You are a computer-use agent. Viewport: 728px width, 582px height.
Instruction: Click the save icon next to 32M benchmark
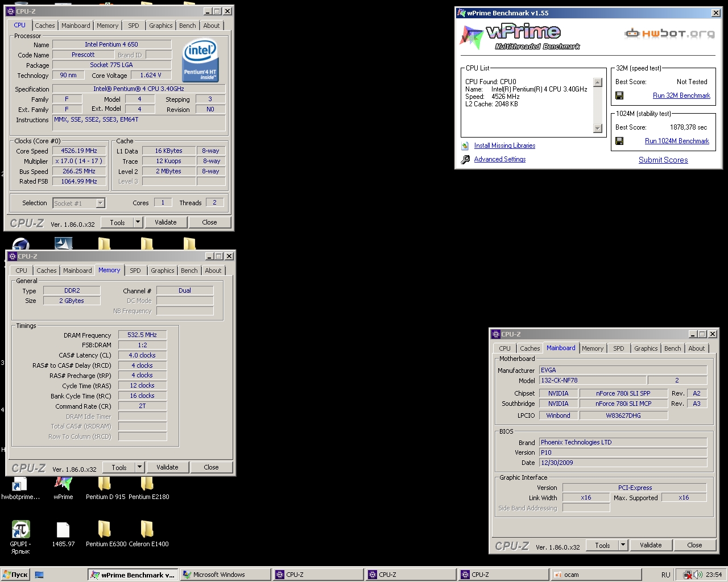click(619, 95)
